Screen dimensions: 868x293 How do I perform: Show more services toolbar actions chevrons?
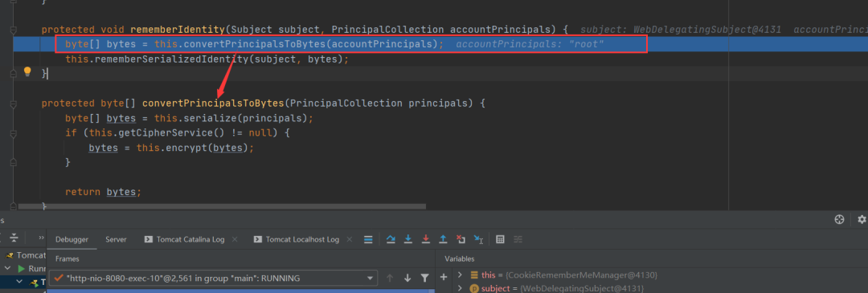(41, 238)
